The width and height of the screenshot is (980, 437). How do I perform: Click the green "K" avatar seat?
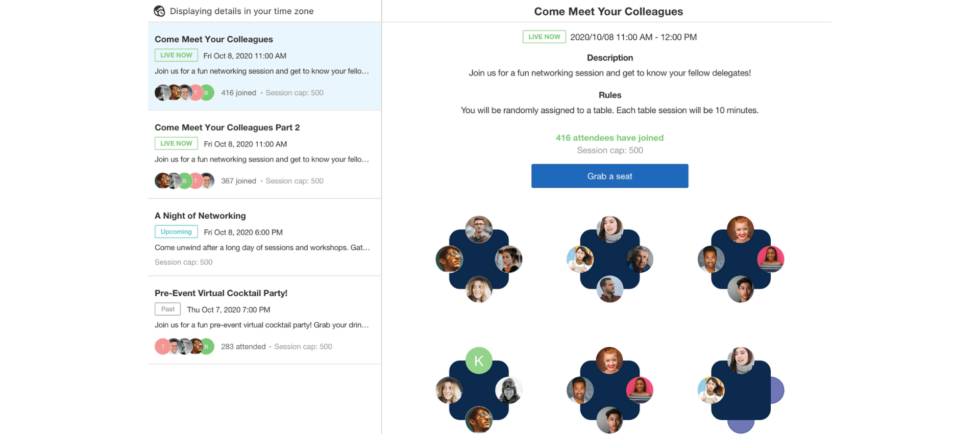[x=479, y=361]
